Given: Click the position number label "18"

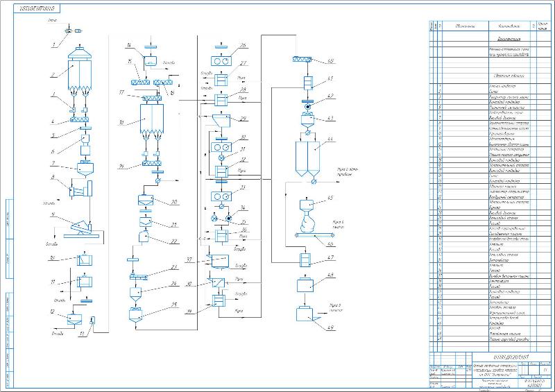Looking at the screenshot, I should [x=121, y=123].
